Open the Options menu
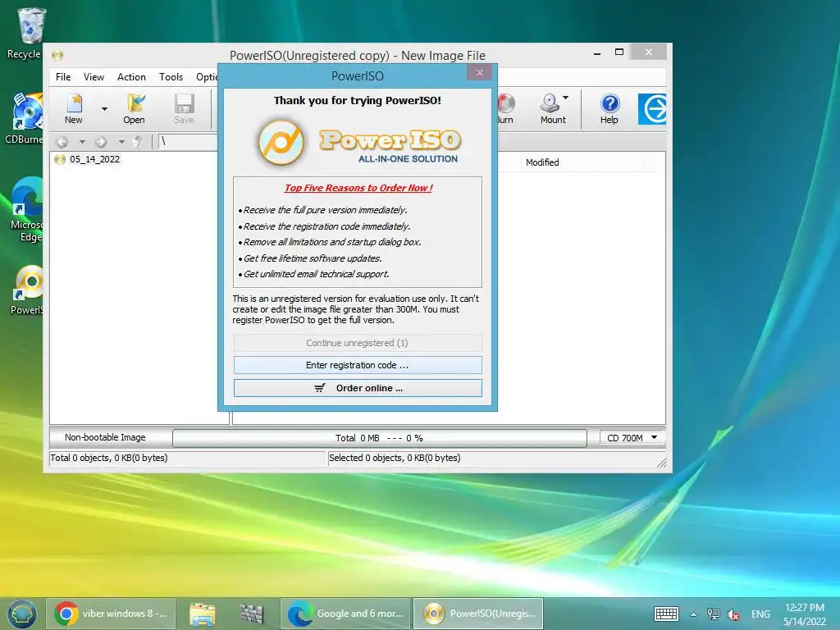 click(x=206, y=76)
